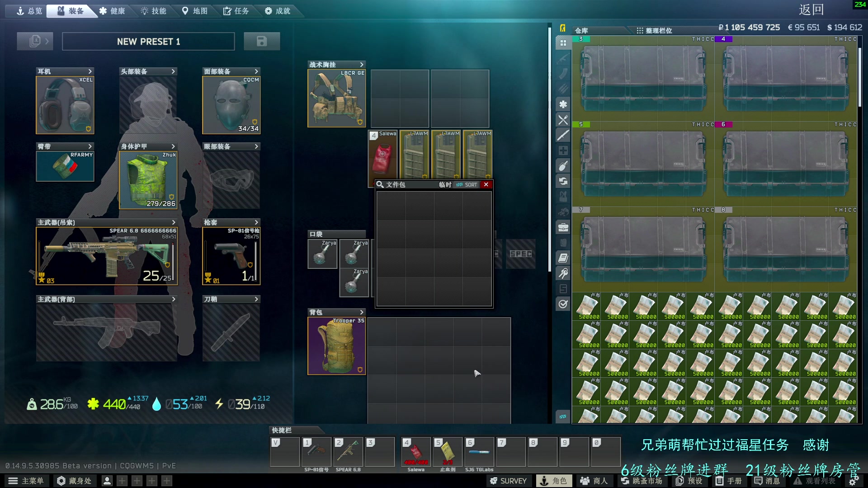Open the 跳蚤市场 flea market

pos(641,481)
